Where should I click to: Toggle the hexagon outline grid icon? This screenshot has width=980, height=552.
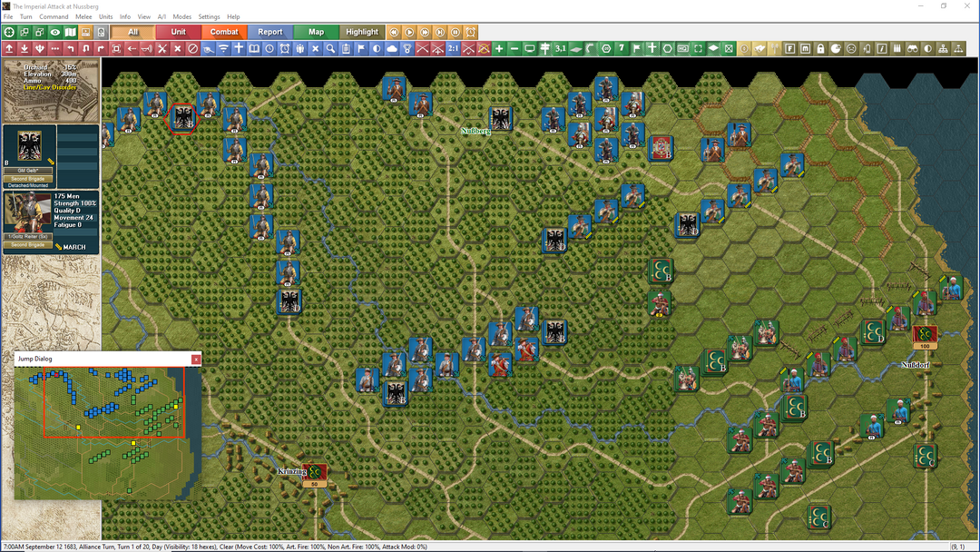(668, 48)
